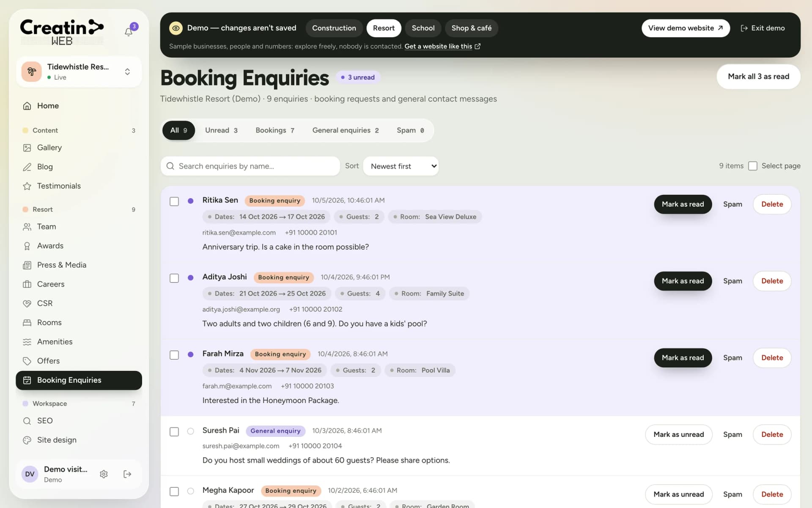Click the Sea View Deluxe room tag
Screen dimensions: 812x508
[435, 217]
